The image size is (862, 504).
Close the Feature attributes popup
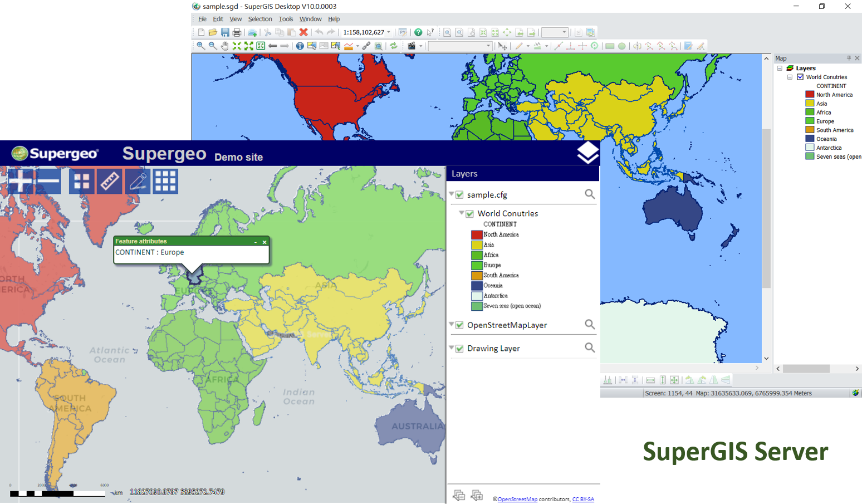pyautogui.click(x=265, y=242)
